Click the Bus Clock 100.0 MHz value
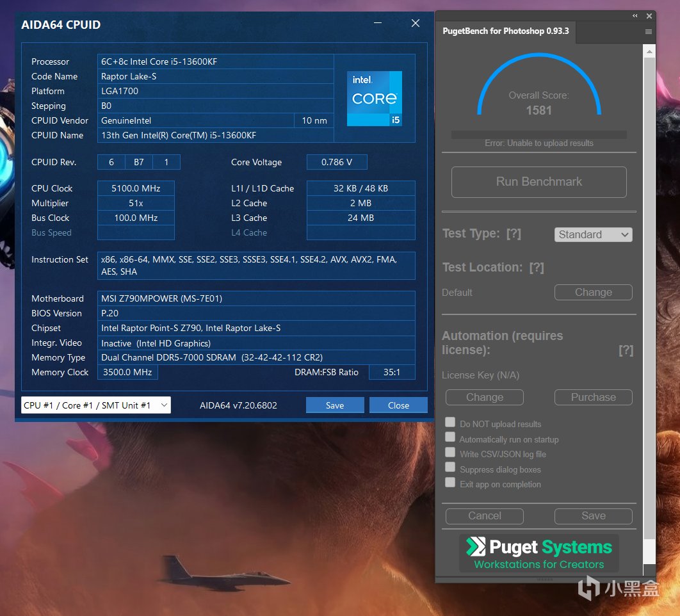The height and width of the screenshot is (616, 680). coord(136,218)
